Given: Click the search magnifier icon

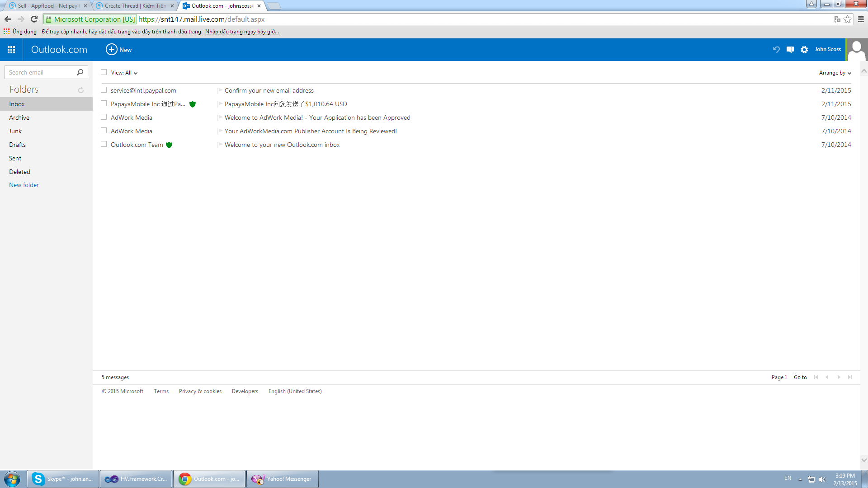Looking at the screenshot, I should pyautogui.click(x=80, y=72).
